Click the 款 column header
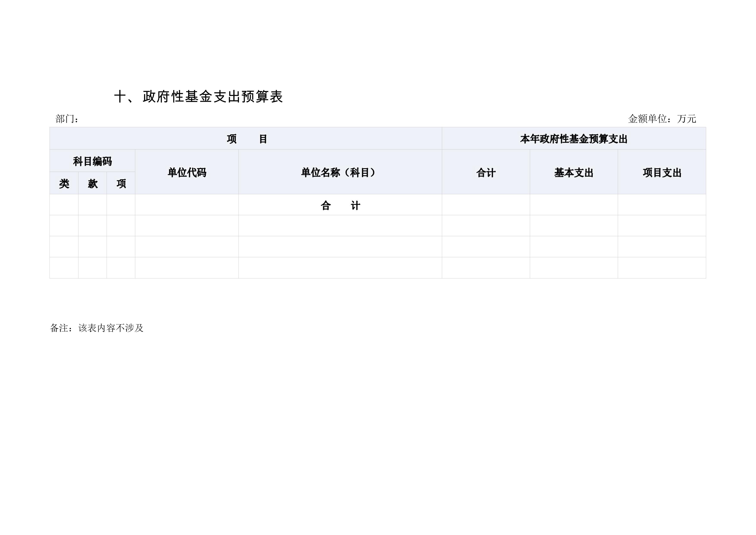This screenshot has width=756, height=535. [92, 183]
